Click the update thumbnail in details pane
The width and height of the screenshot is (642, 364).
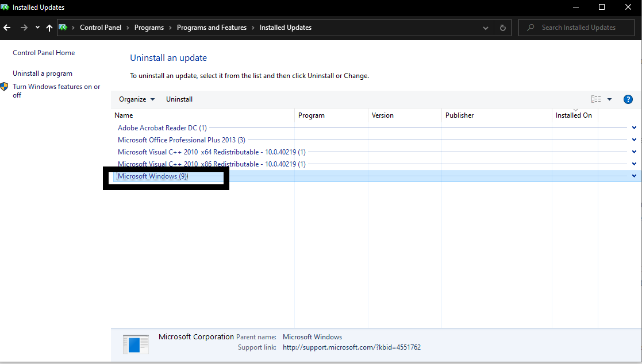click(136, 344)
